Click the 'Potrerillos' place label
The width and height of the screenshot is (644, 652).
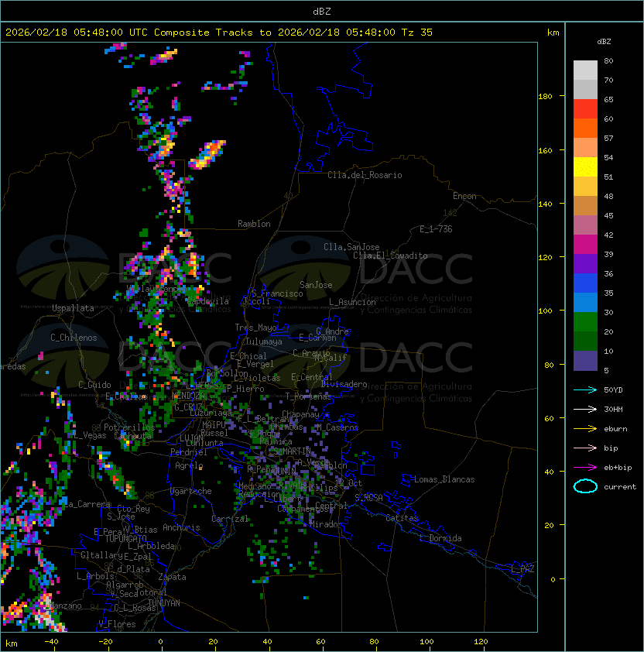(129, 427)
